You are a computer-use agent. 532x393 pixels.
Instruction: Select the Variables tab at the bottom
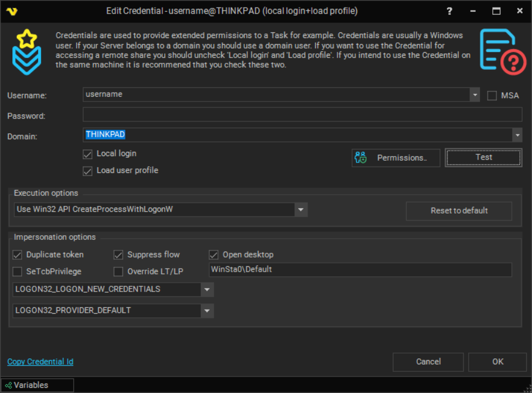(37, 385)
